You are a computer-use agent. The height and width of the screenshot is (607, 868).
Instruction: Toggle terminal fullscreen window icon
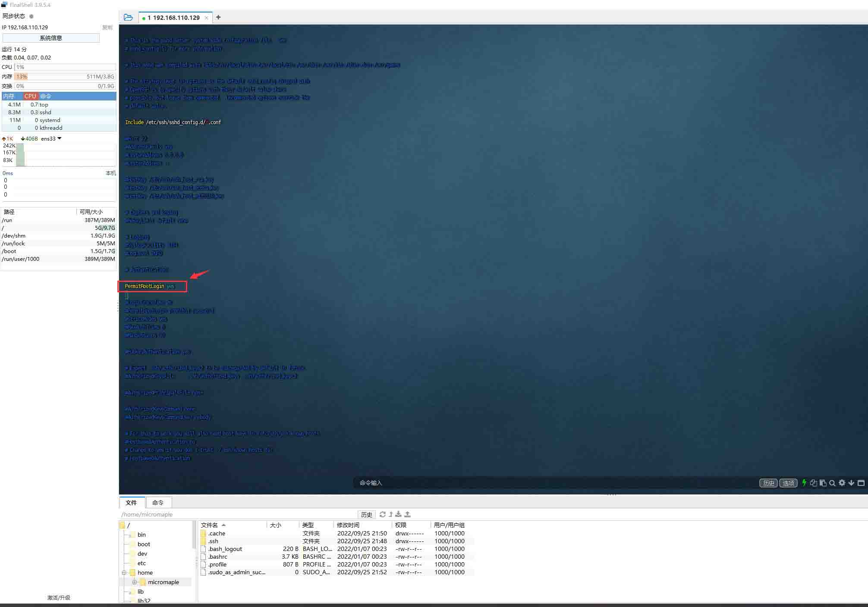pos(861,483)
